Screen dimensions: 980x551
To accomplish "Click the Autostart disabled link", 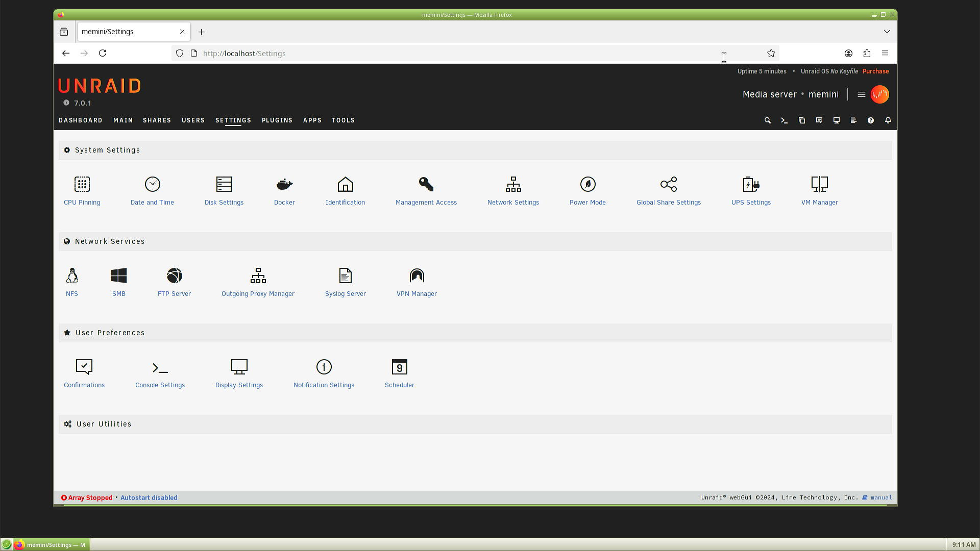I will pyautogui.click(x=149, y=498).
